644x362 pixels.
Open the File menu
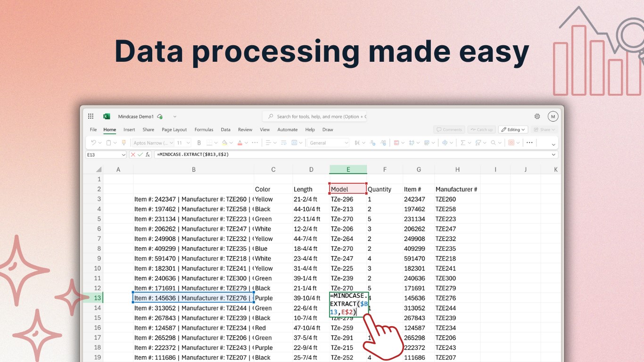point(93,130)
